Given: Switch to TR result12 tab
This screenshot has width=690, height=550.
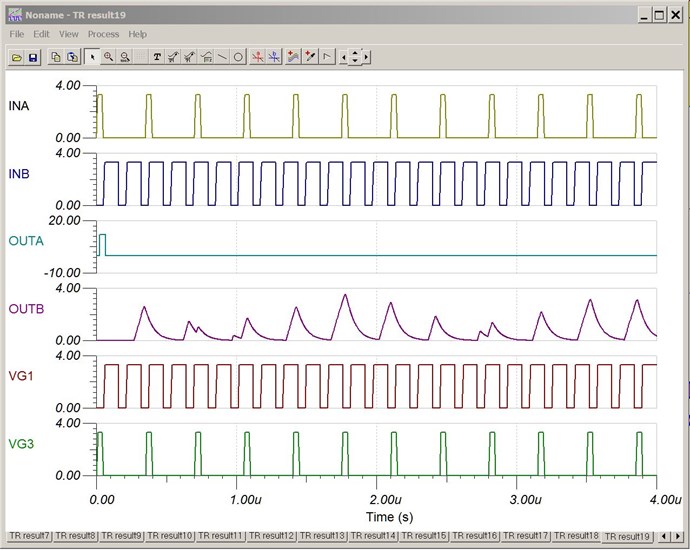Looking at the screenshot, I should click(272, 536).
